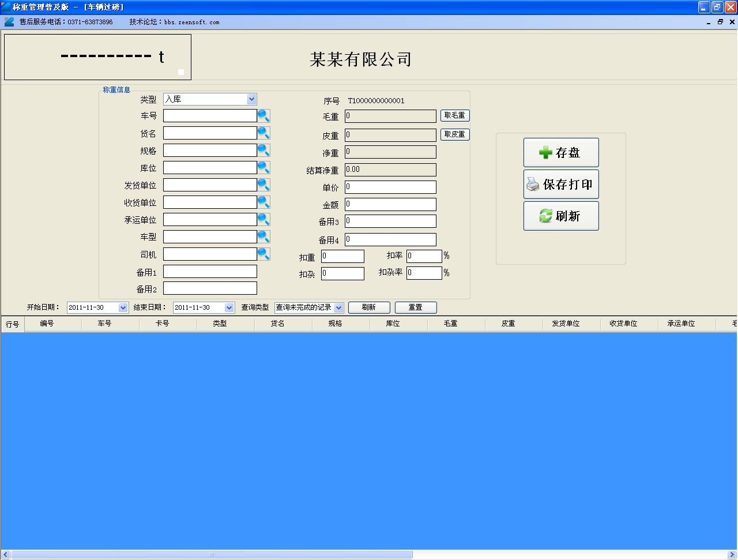The height and width of the screenshot is (560, 738).
Task: Focus the 备用1 input field
Action: tap(210, 272)
